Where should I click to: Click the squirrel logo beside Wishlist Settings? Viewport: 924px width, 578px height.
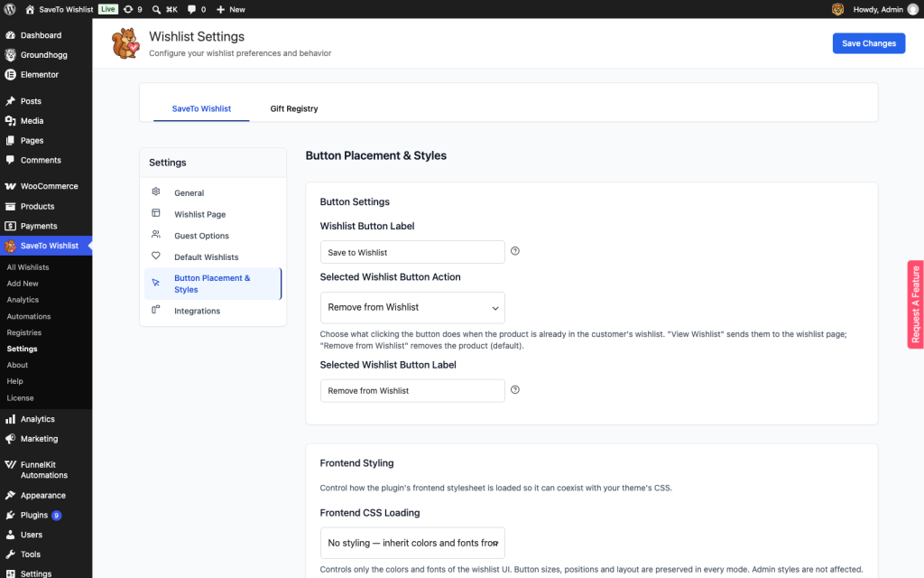(x=125, y=43)
